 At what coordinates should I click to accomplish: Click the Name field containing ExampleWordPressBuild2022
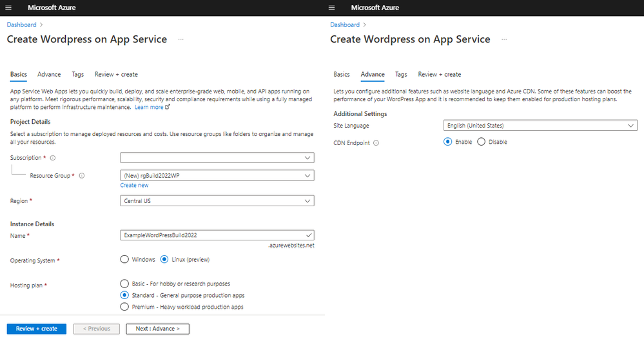click(217, 235)
